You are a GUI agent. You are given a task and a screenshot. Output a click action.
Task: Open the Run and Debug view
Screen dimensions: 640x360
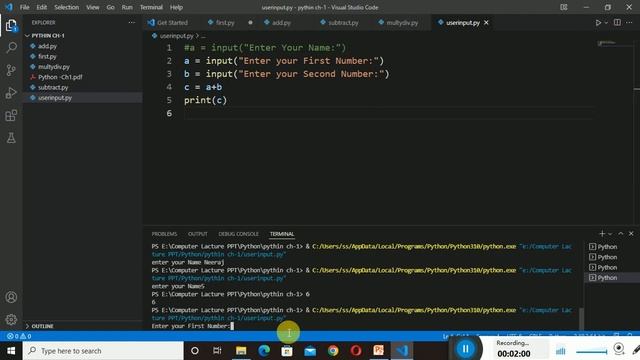click(x=11, y=93)
